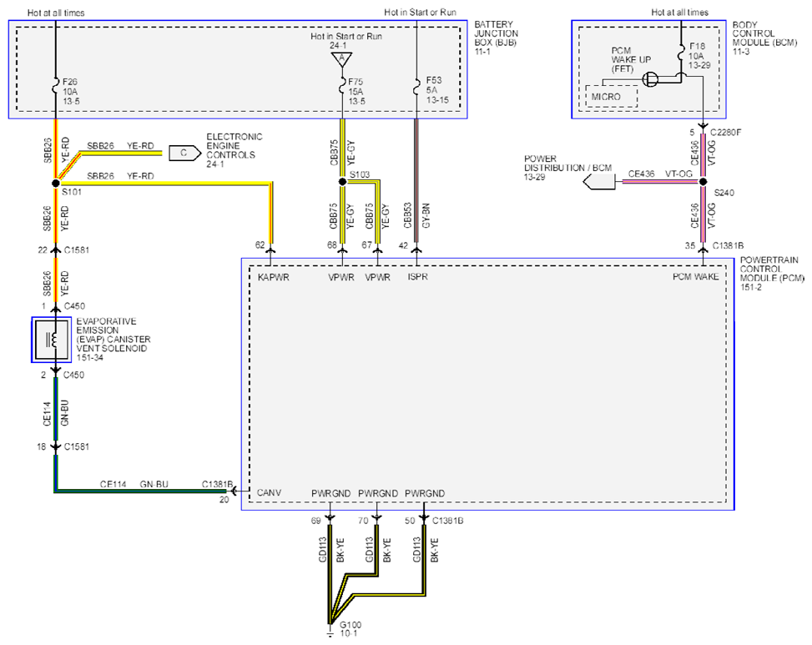Click the C1581 connector label at pin 18
Screen dimensions: 812x645
76,446
